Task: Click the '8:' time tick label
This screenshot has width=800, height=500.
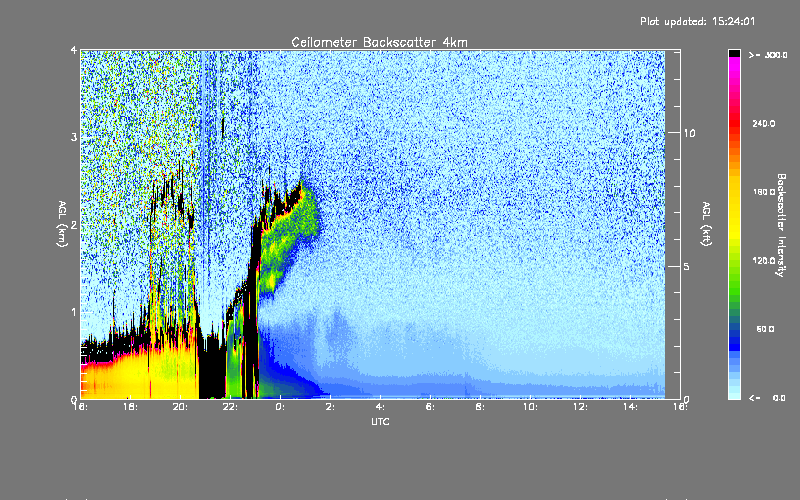Action: [x=480, y=407]
